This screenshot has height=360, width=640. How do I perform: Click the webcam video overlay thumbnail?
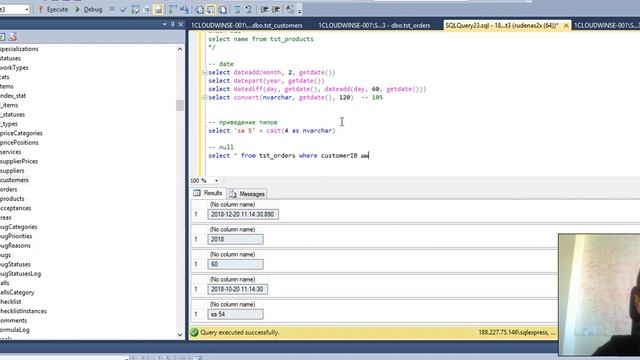click(x=599, y=295)
